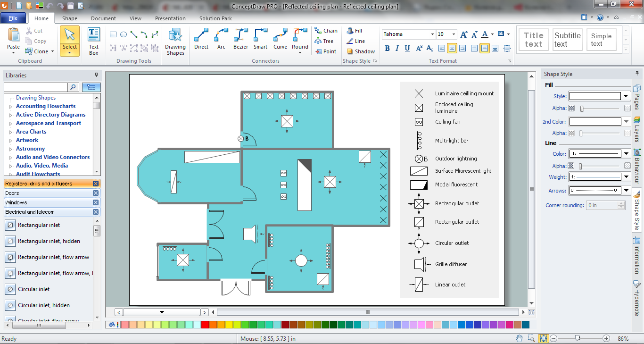This screenshot has width=644, height=344.
Task: Pick the red swatch in color palette
Action: (x=205, y=325)
